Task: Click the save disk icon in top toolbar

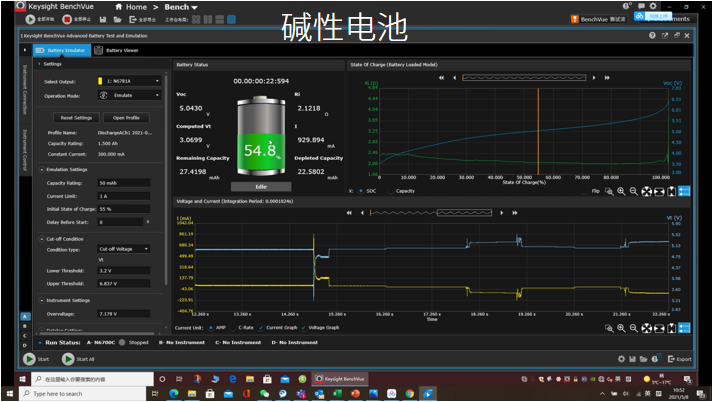Action: point(103,20)
